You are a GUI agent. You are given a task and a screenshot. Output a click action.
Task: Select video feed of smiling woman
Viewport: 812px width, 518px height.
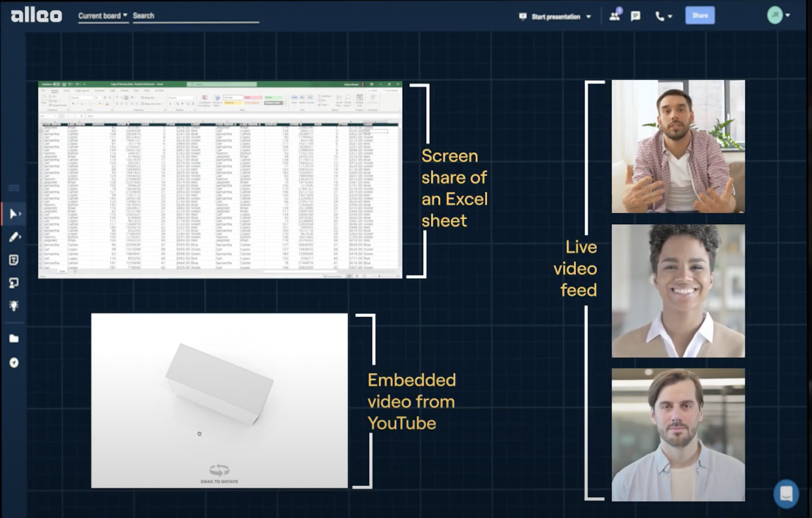click(678, 291)
